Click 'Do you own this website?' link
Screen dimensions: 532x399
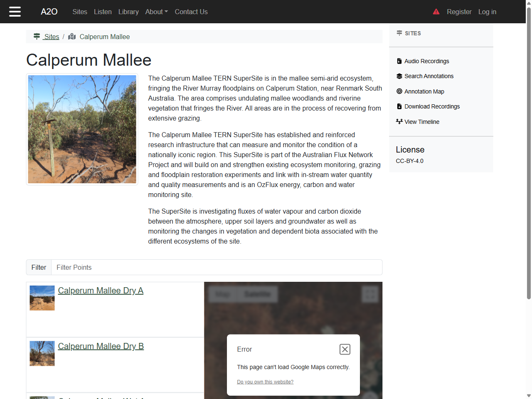tap(265, 382)
